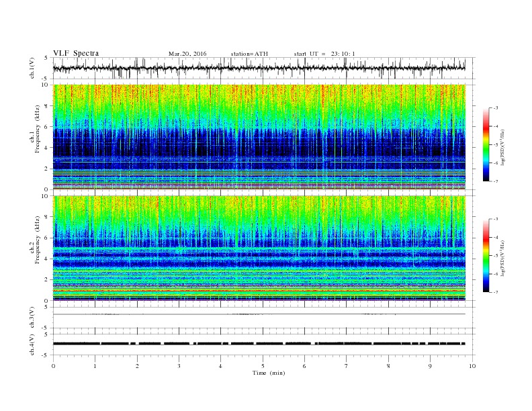Click the "-7" tick on ch.2 colorbar
The image size is (532, 411).
click(496, 292)
